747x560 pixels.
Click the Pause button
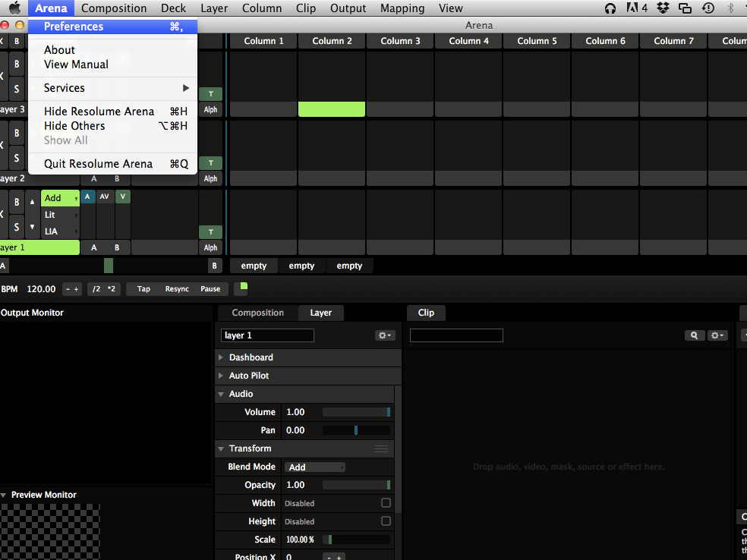(x=210, y=289)
